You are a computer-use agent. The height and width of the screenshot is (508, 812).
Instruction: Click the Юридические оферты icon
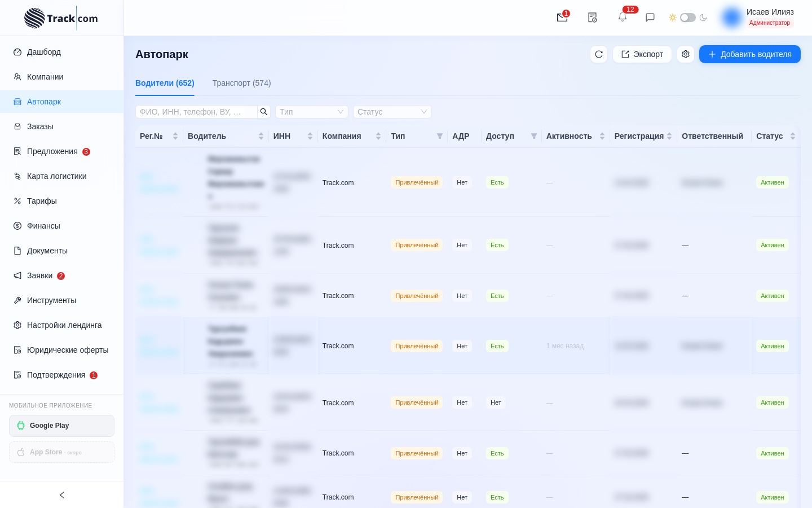pos(17,350)
